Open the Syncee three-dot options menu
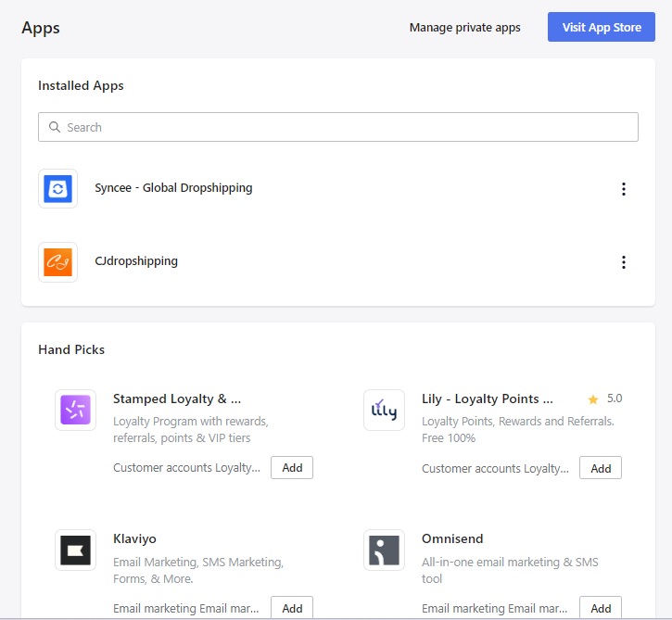Viewport: 672px width, 620px height. (624, 189)
